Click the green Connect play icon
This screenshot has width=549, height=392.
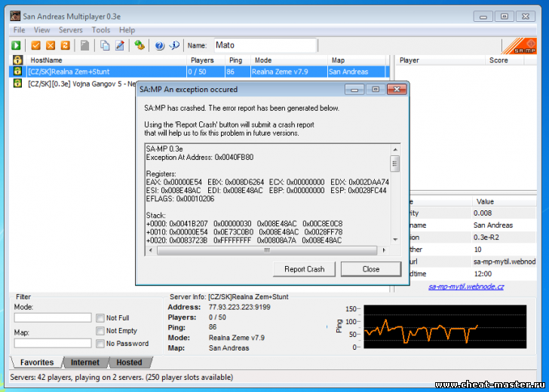[17, 45]
